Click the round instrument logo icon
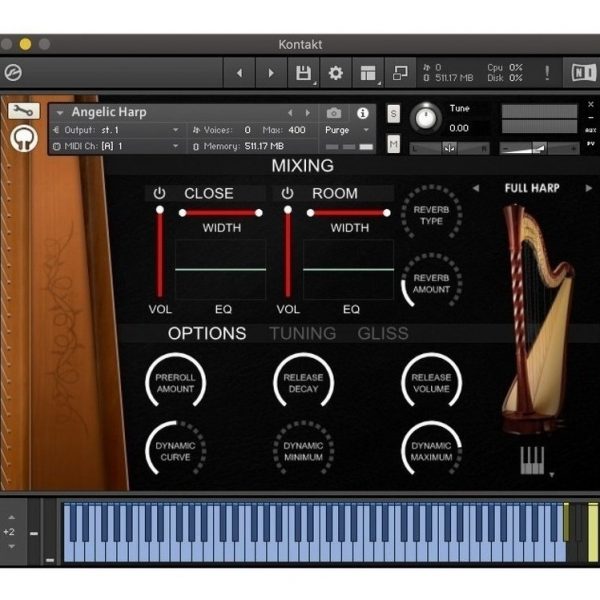Screen dimensions: 600x600 pos(24,138)
